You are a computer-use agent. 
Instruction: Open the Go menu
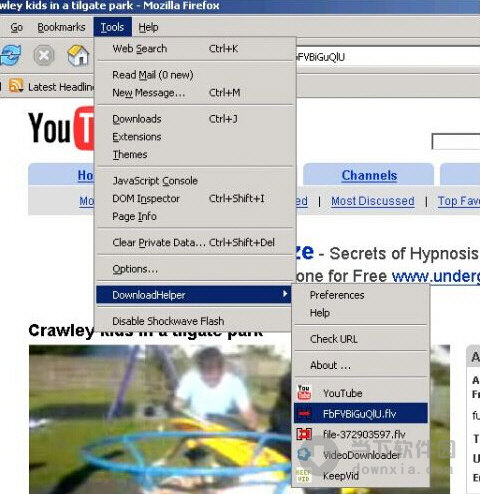click(x=16, y=27)
